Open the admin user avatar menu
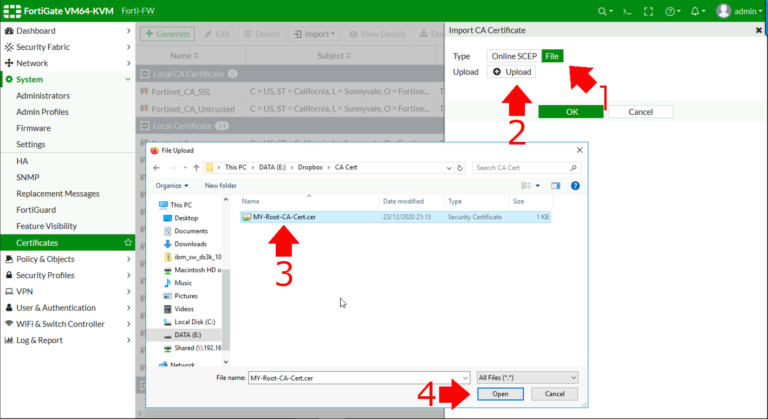768x419 pixels. click(x=723, y=11)
